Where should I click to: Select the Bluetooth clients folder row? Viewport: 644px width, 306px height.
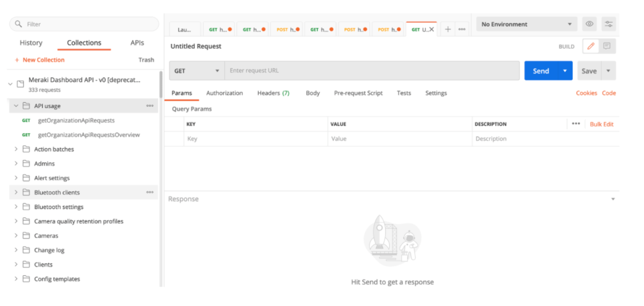coord(84,192)
